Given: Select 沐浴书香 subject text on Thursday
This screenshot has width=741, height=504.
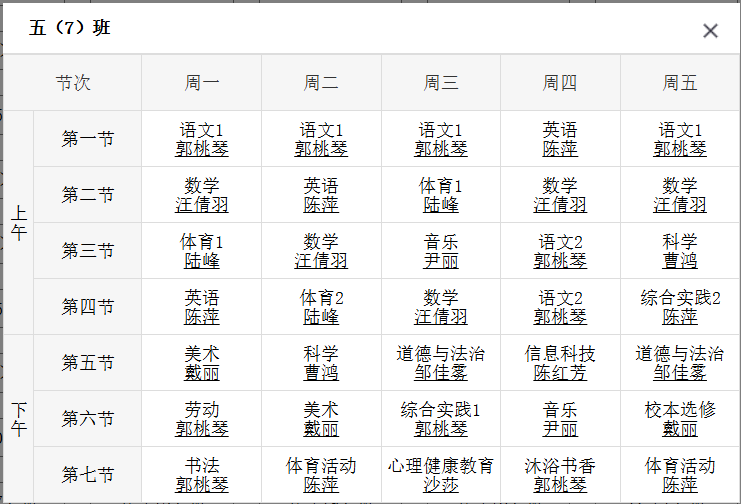Looking at the screenshot, I should [560, 466].
